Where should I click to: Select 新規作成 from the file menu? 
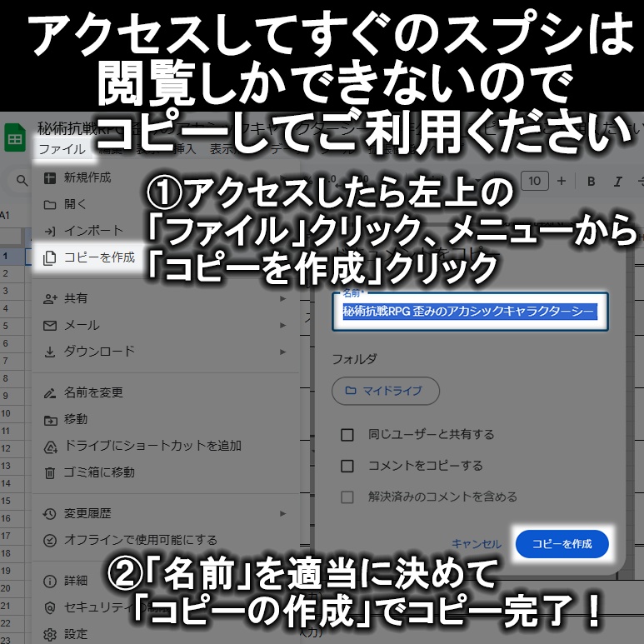[87, 177]
